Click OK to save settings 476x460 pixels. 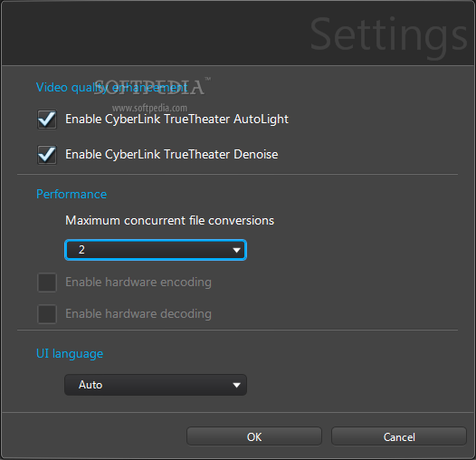[254, 436]
